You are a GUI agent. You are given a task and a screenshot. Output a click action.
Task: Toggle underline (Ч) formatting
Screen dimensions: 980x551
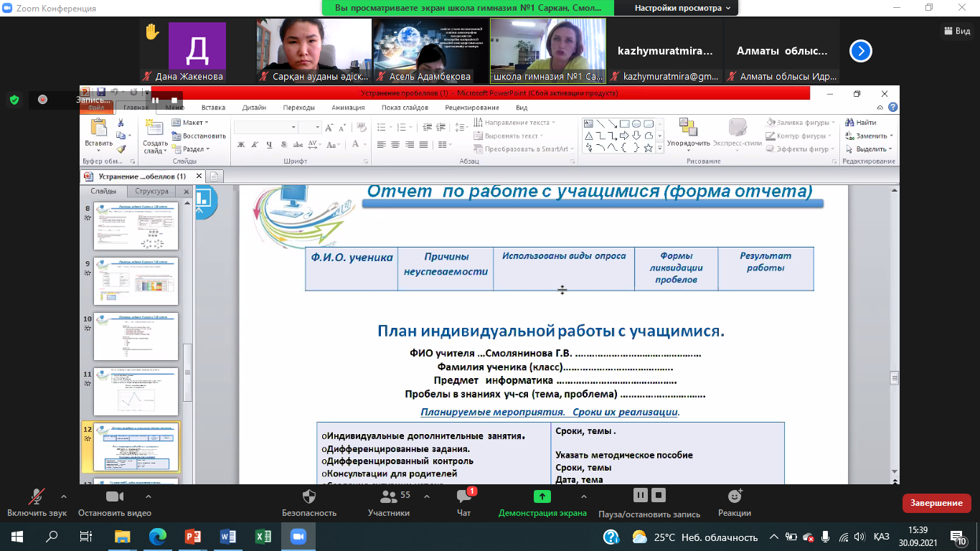tap(268, 145)
